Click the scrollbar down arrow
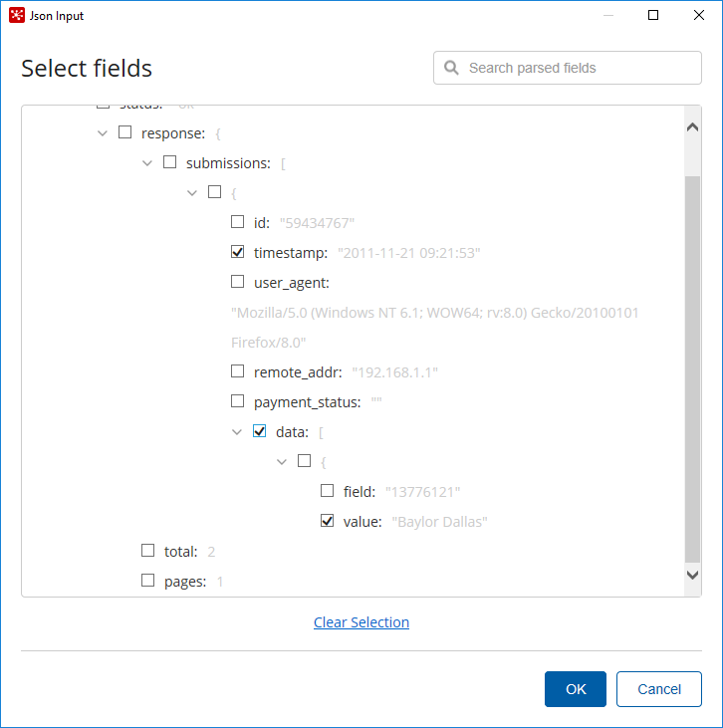 click(x=692, y=575)
